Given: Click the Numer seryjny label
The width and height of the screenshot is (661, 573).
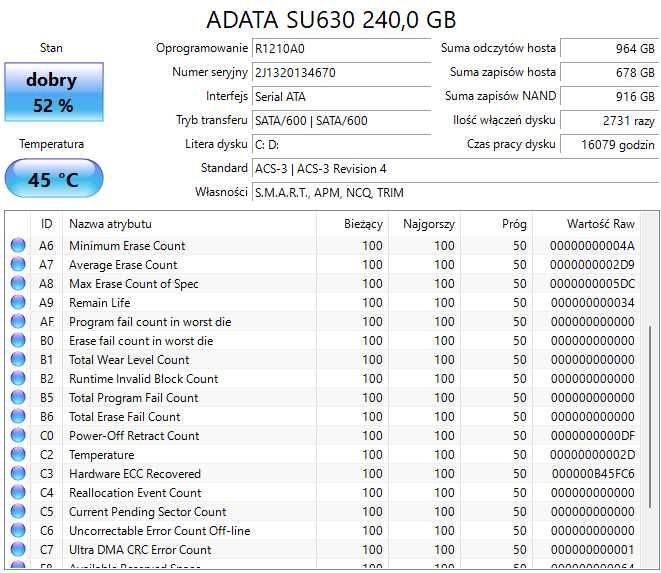Looking at the screenshot, I should (x=210, y=72).
